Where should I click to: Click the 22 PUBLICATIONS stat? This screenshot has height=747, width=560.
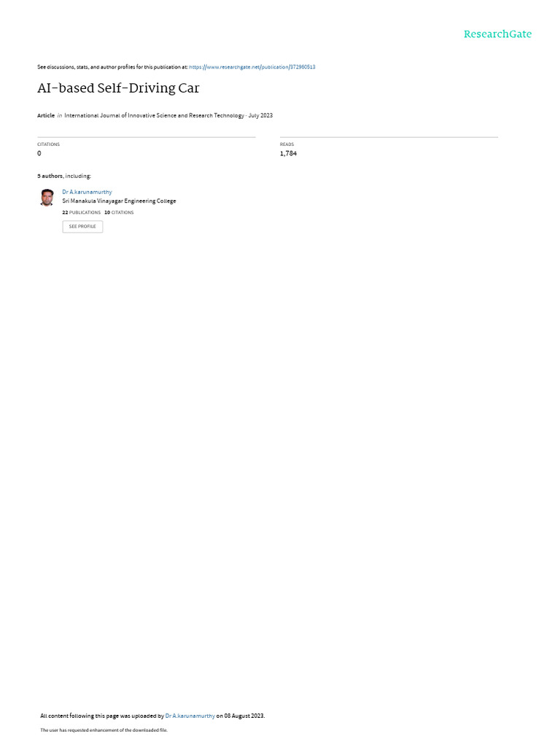click(82, 212)
